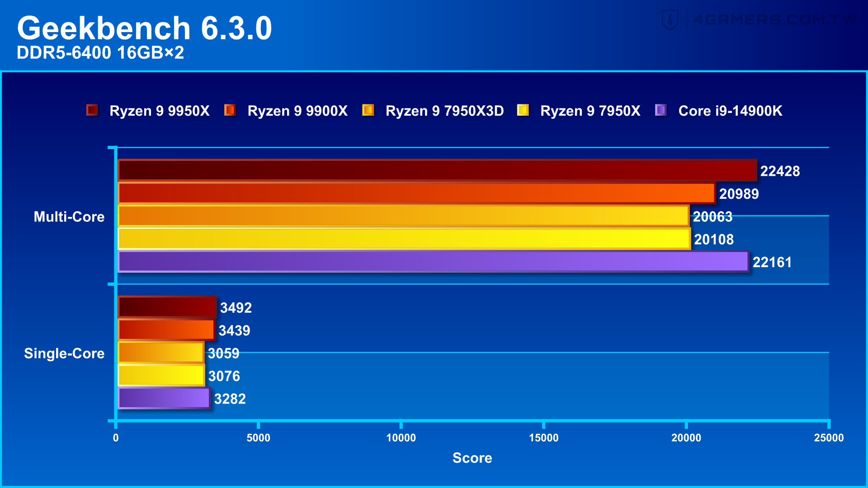Click the 3059 value label
Image resolution: width=868 pixels, height=488 pixels.
pos(223,353)
